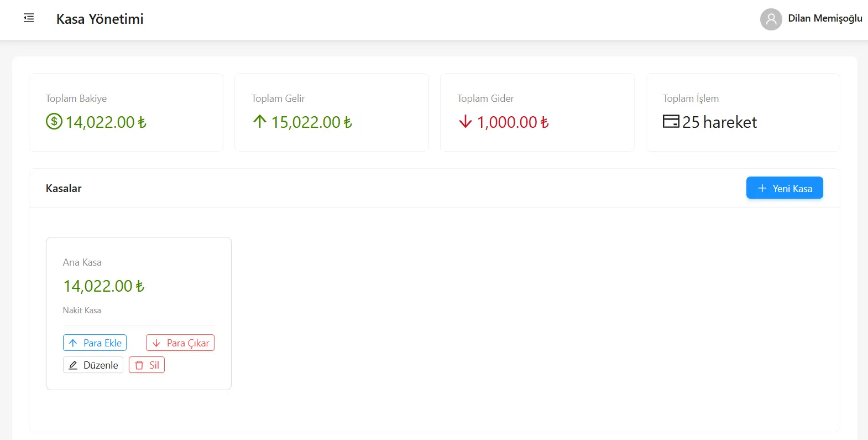Delete Ana Kasa using Sil button
Viewport: 868px width, 440px height.
147,365
